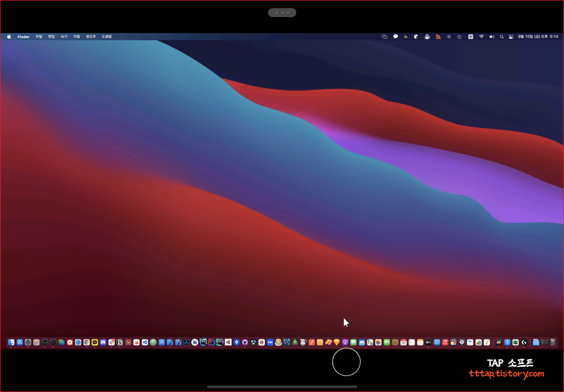Open Slack from the Dock
The image size is (564, 392).
tap(111, 342)
